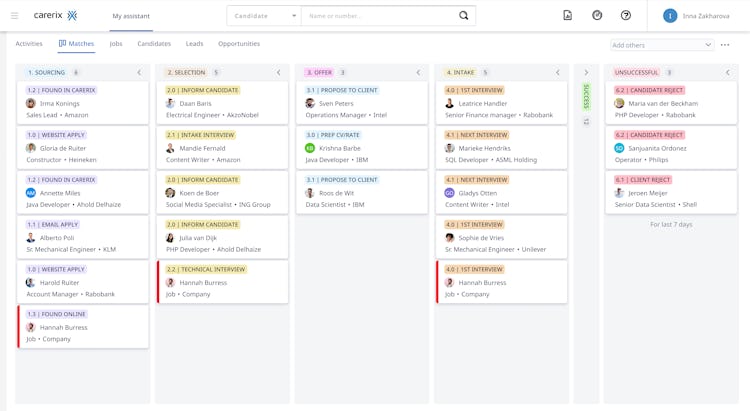Collapse the Unsuccessful column
Image resolution: width=750 pixels, height=411 pixels.
727,73
